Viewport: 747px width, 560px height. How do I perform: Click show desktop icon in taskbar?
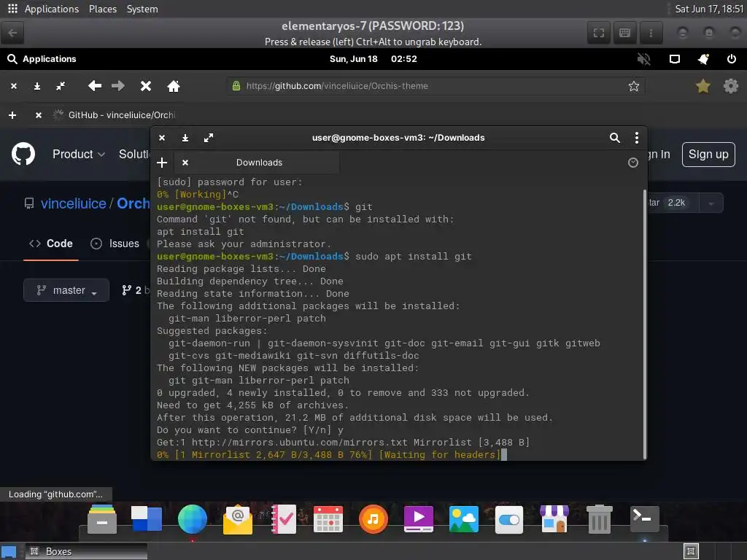(9, 552)
